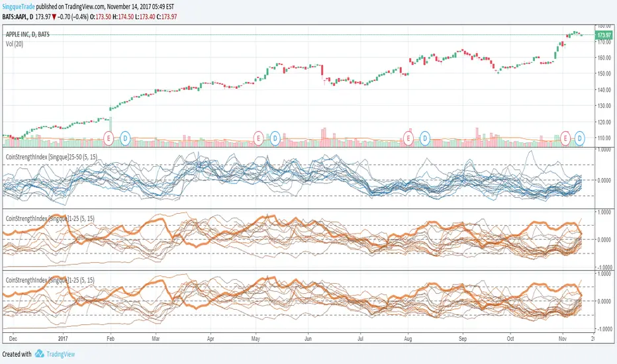Click the O:173.50 open value
This screenshot has height=364, width=617.
pos(101,17)
